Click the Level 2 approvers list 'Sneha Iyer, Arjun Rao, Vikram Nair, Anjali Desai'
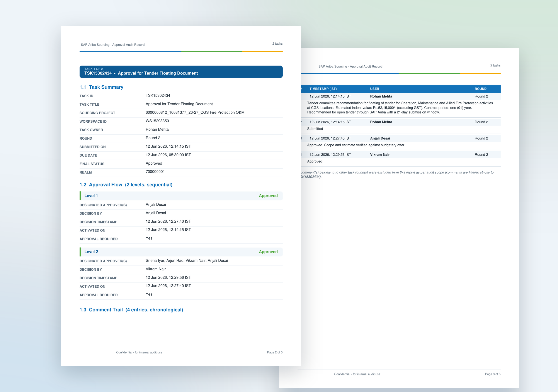This screenshot has width=558, height=392. pyautogui.click(x=187, y=261)
